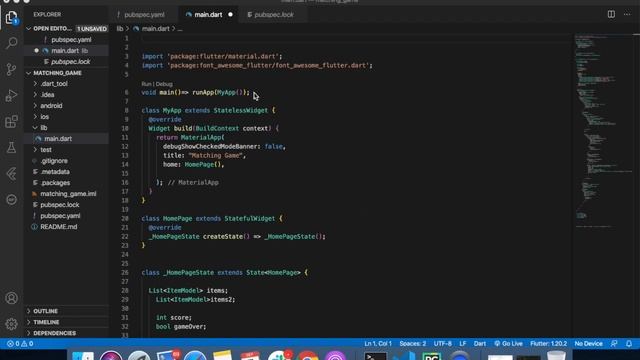The width and height of the screenshot is (640, 360).
Task: Click Go Live in status bar
Action: coord(508,344)
